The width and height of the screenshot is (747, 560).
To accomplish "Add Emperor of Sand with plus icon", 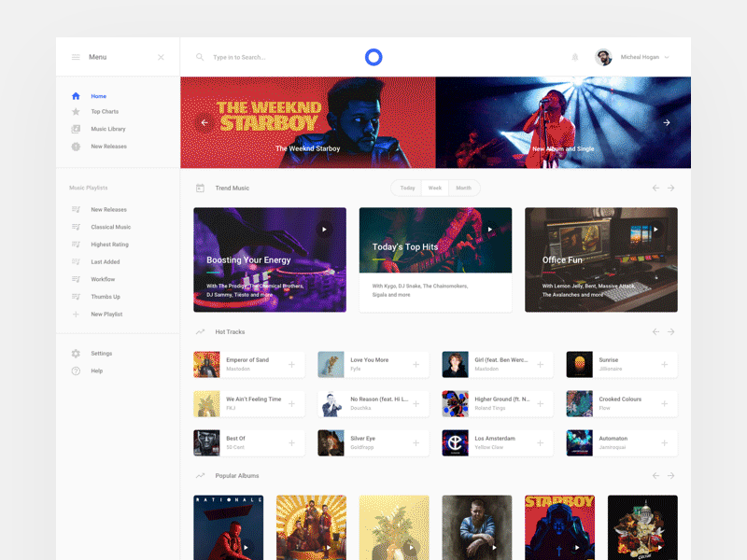I will point(291,365).
